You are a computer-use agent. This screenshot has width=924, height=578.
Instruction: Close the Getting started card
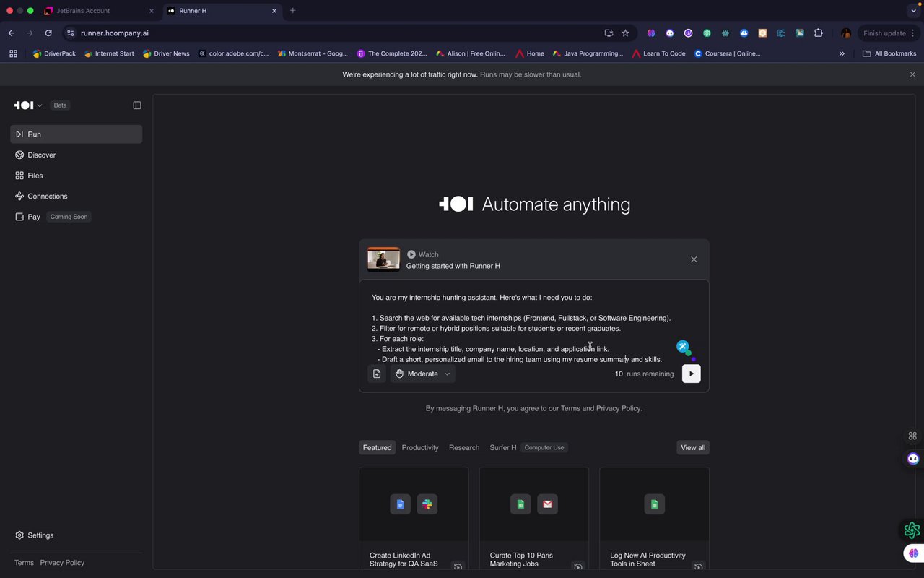[694, 259]
